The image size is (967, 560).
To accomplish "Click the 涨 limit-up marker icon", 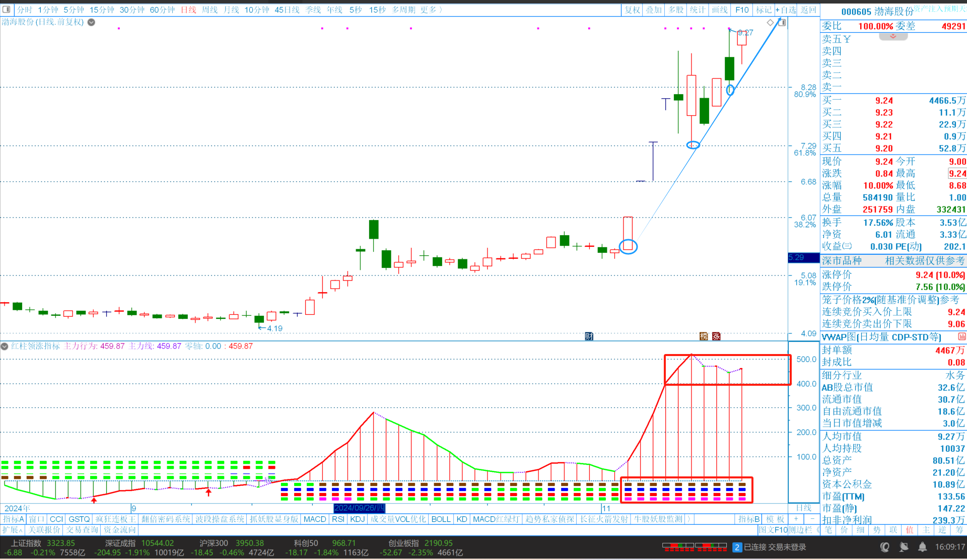I will 716,336.
